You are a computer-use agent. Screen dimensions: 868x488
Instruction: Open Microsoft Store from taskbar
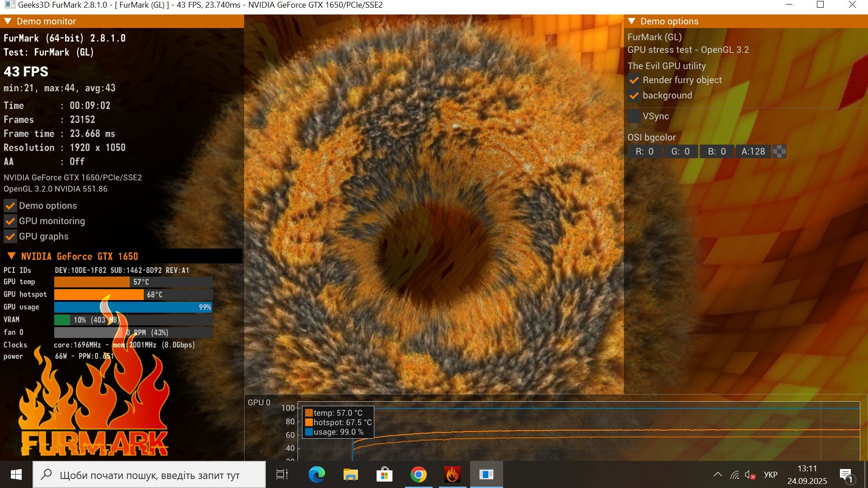tap(384, 474)
